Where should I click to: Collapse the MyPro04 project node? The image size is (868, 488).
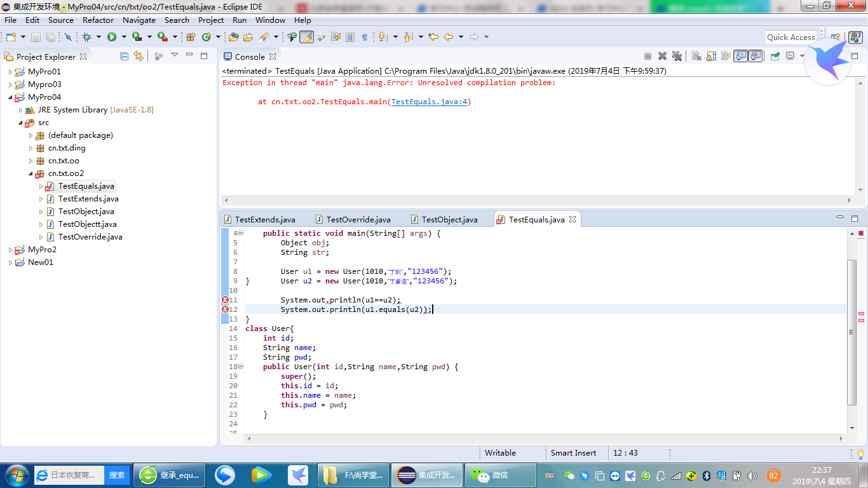pyautogui.click(x=10, y=97)
